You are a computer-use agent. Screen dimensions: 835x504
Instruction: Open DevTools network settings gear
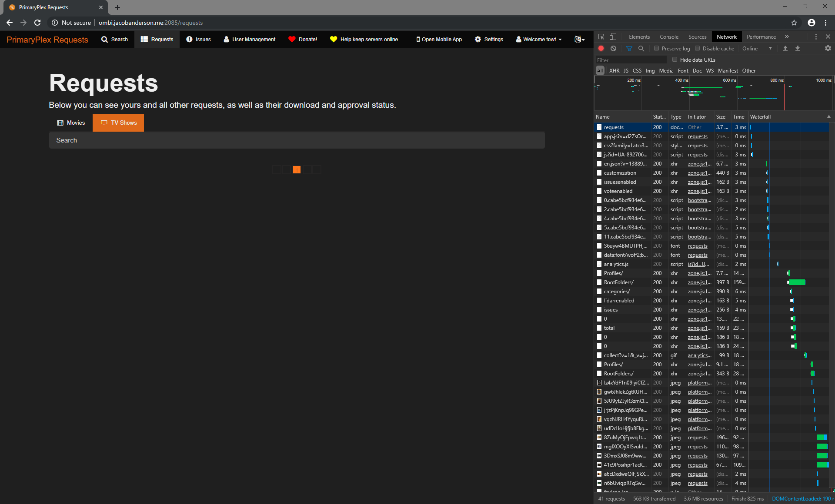pos(828,48)
